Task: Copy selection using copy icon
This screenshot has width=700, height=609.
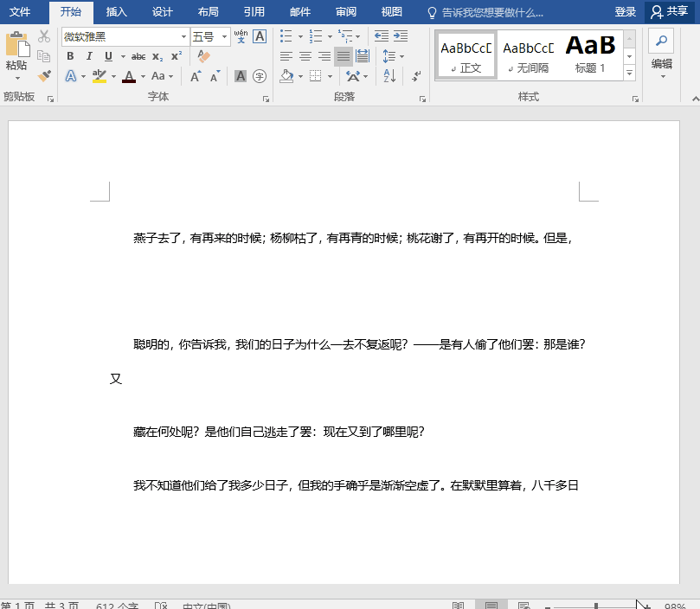Action: (x=44, y=56)
